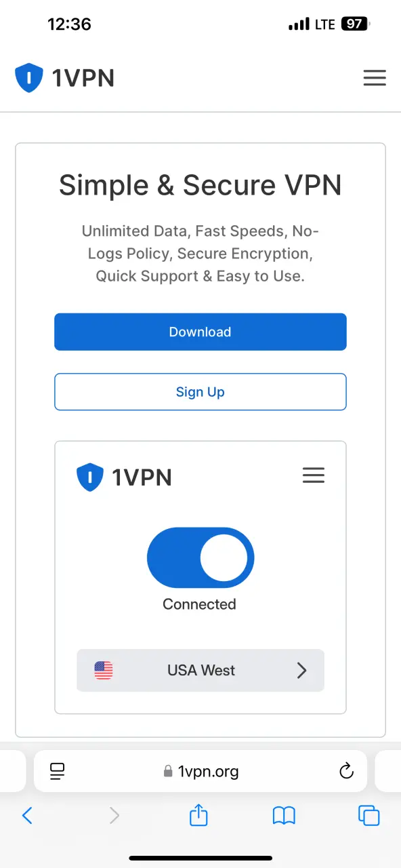Open the hamburger menu in site header
This screenshot has width=401, height=868.
[375, 78]
